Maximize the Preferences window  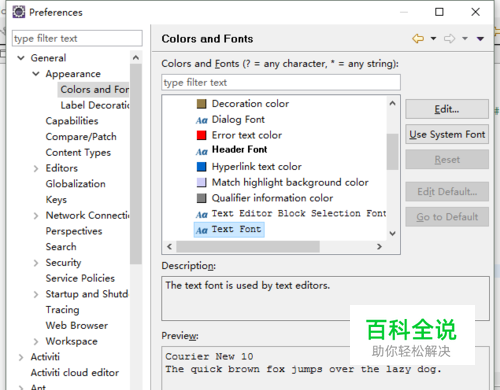click(x=439, y=12)
